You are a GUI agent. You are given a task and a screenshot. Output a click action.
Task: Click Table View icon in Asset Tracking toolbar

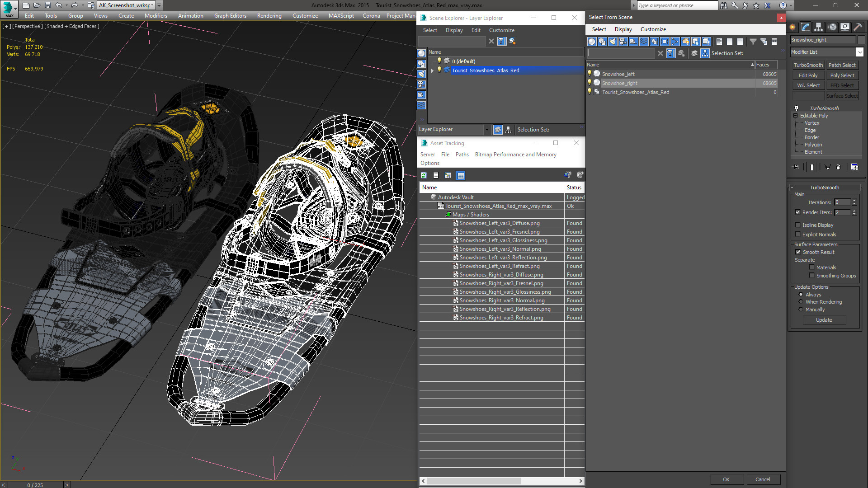pos(460,175)
